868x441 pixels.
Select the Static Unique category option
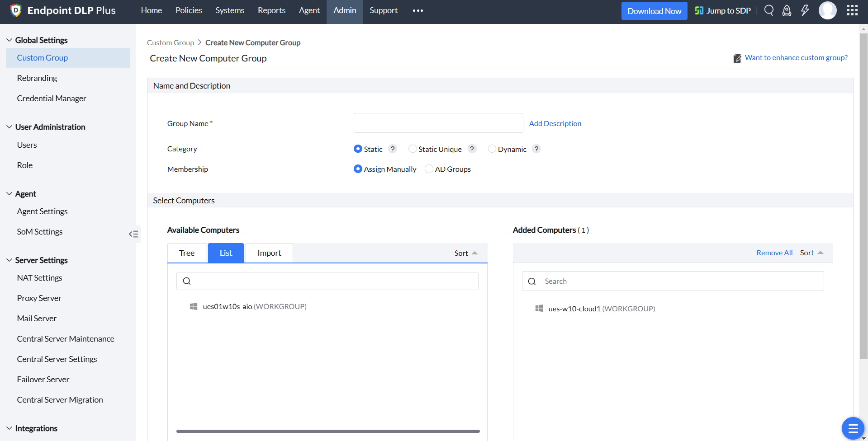point(413,149)
